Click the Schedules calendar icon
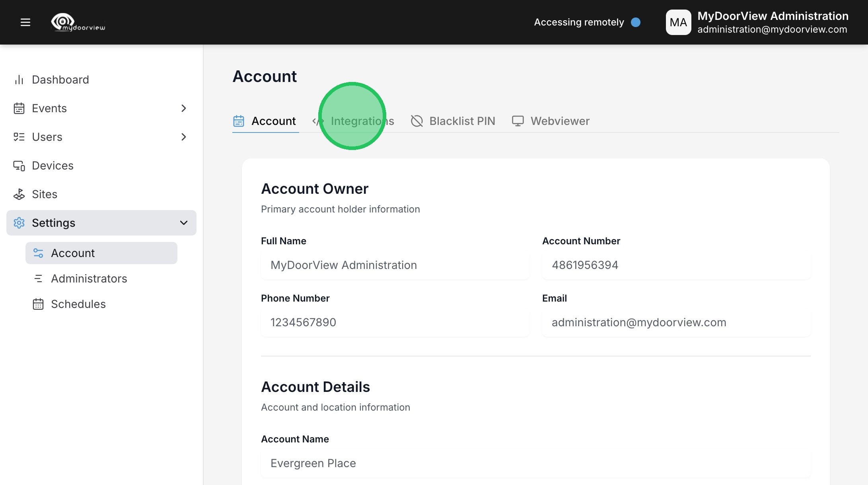 (38, 304)
